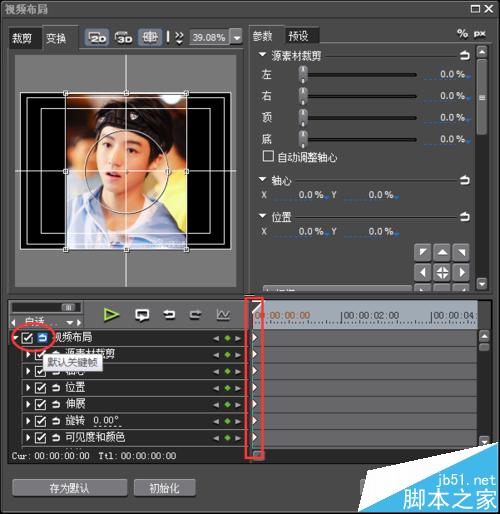Move position to left center
The image size is (500, 514).
click(x=423, y=273)
